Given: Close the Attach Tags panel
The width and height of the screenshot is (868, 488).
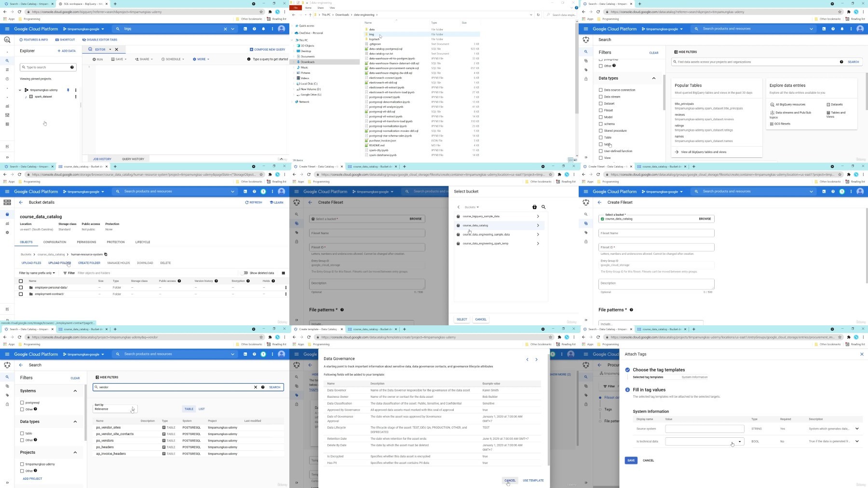Looking at the screenshot, I should (x=862, y=354).
